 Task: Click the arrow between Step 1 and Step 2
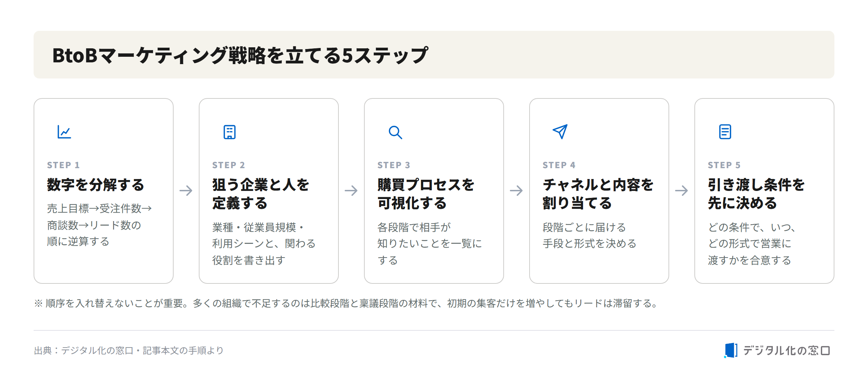click(186, 191)
